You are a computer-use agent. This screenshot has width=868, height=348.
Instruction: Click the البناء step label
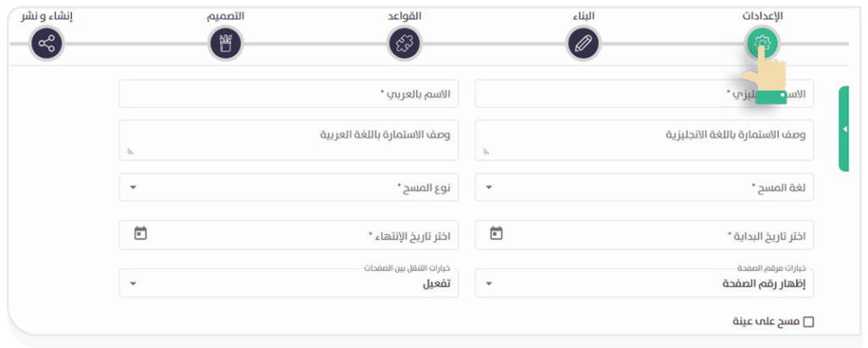(582, 16)
